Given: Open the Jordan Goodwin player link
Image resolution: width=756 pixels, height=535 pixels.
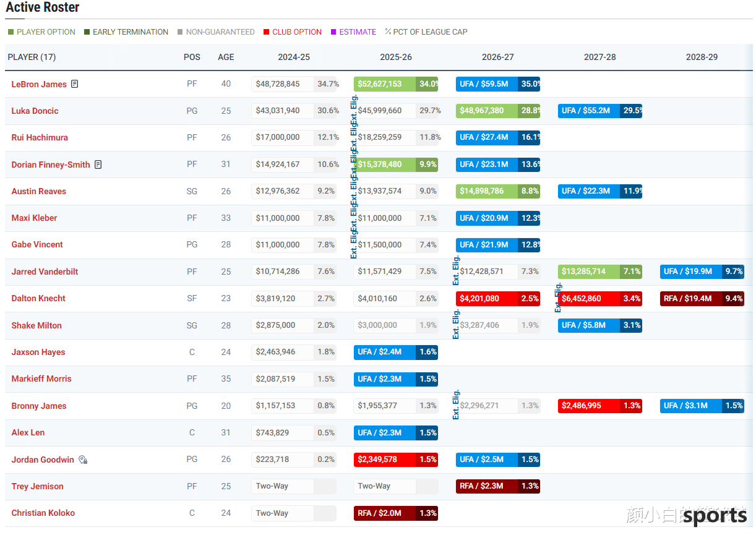Looking at the screenshot, I should (43, 460).
